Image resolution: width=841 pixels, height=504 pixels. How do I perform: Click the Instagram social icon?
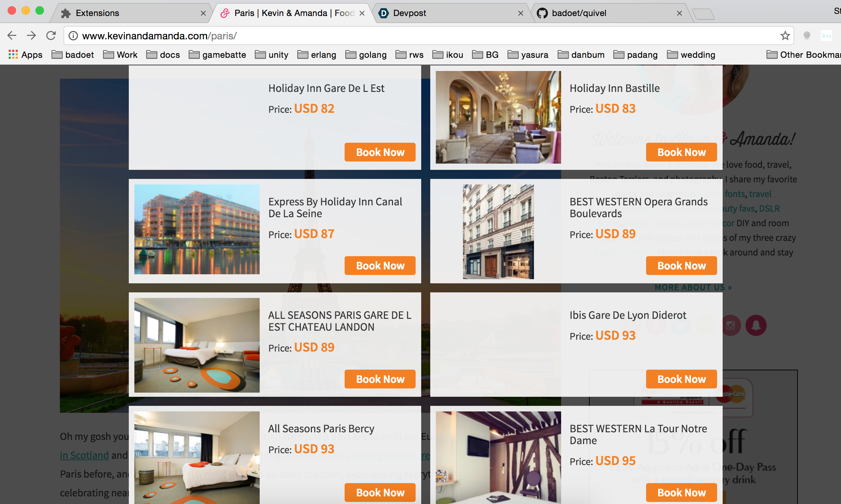731,325
